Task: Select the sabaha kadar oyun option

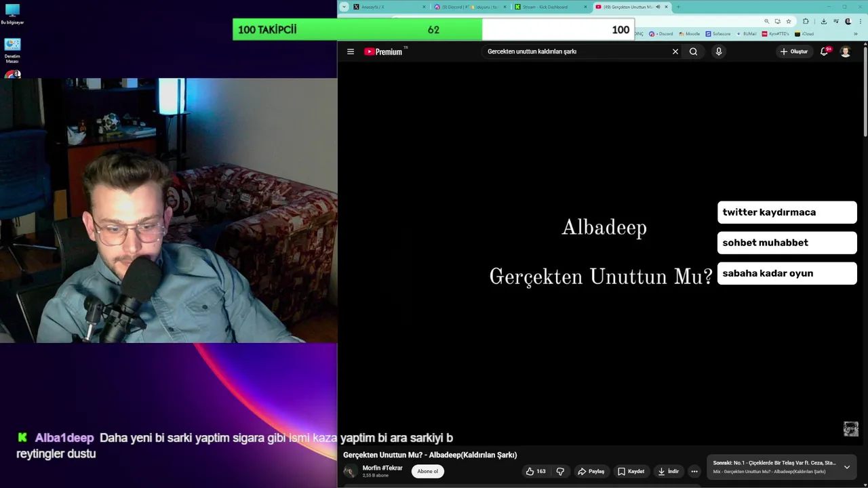Action: 787,273
